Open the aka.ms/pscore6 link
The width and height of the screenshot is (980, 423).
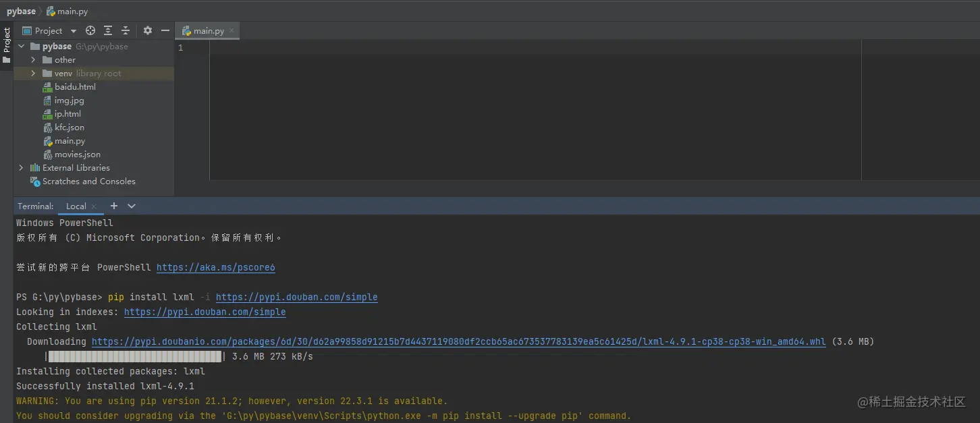(x=216, y=268)
